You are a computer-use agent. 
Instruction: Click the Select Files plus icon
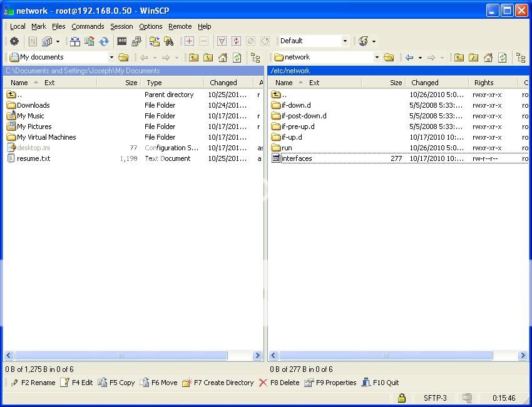189,41
